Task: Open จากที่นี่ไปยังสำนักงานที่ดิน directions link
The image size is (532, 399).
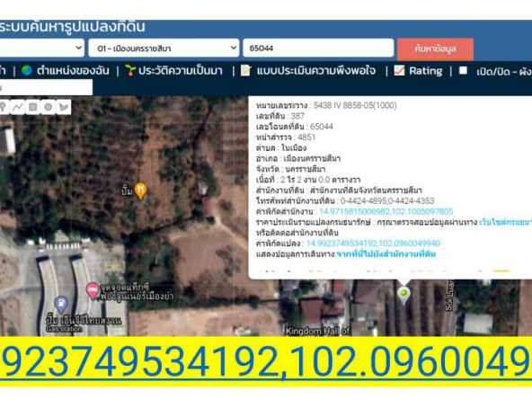Action: tap(386, 254)
